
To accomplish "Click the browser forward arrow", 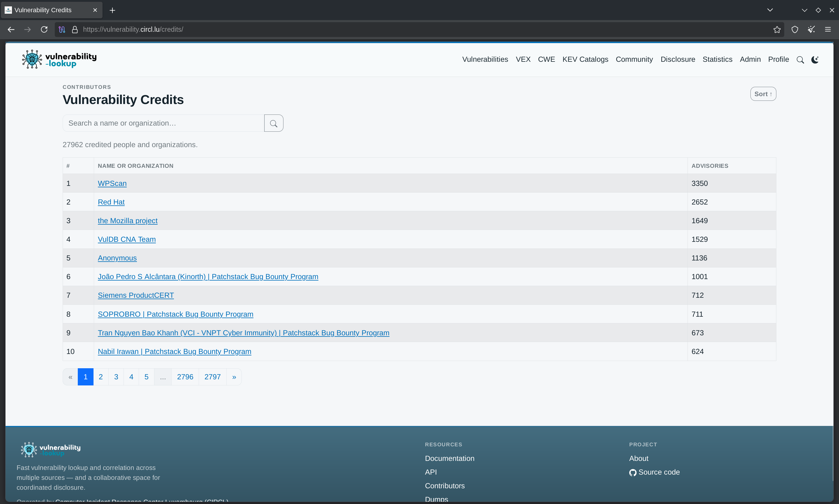I will tap(27, 29).
